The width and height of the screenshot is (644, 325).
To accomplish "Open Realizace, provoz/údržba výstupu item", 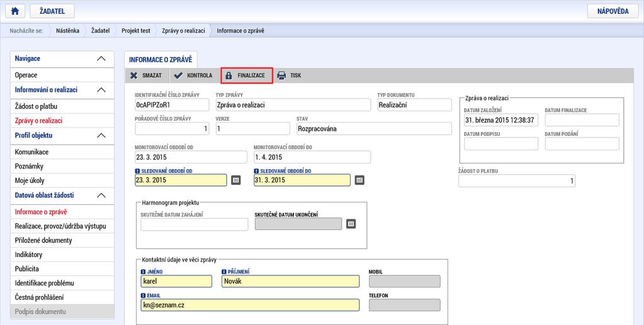I will point(62,226).
